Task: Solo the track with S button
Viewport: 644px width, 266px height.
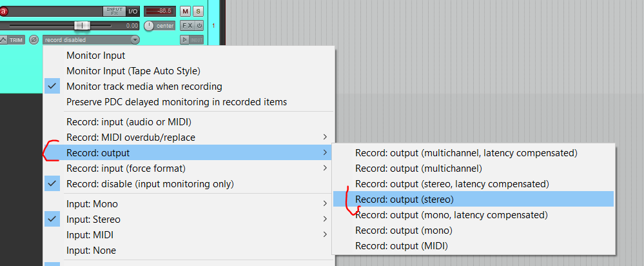Action: [x=198, y=12]
